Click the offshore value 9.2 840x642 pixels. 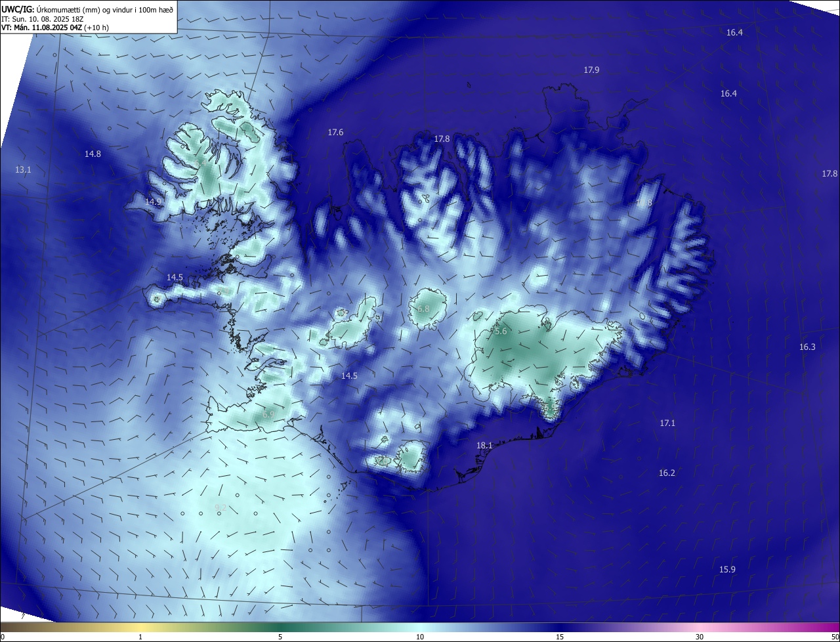pyautogui.click(x=220, y=507)
